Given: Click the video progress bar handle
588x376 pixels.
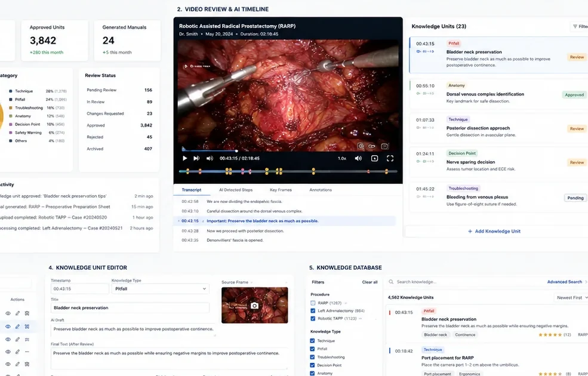Looking at the screenshot, I should 236,151.
